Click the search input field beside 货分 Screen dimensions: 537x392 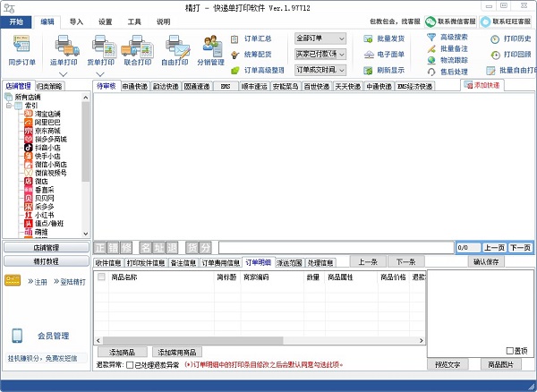[337, 248]
